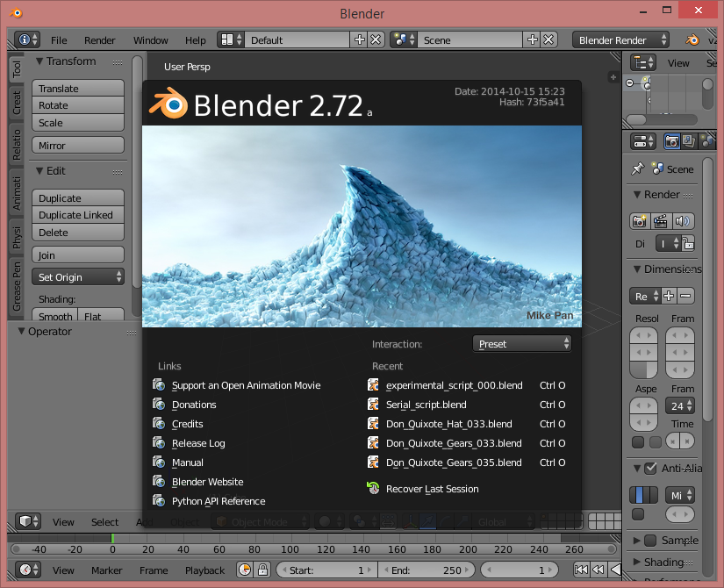Open the Set Origin dropdown
This screenshot has height=588, width=724.
[78, 277]
